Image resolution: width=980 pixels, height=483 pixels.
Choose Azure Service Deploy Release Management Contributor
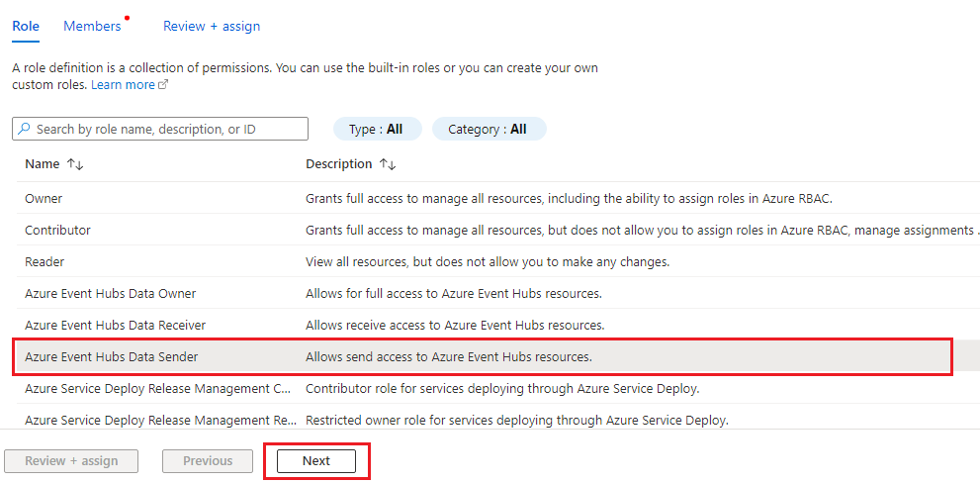coord(158,388)
